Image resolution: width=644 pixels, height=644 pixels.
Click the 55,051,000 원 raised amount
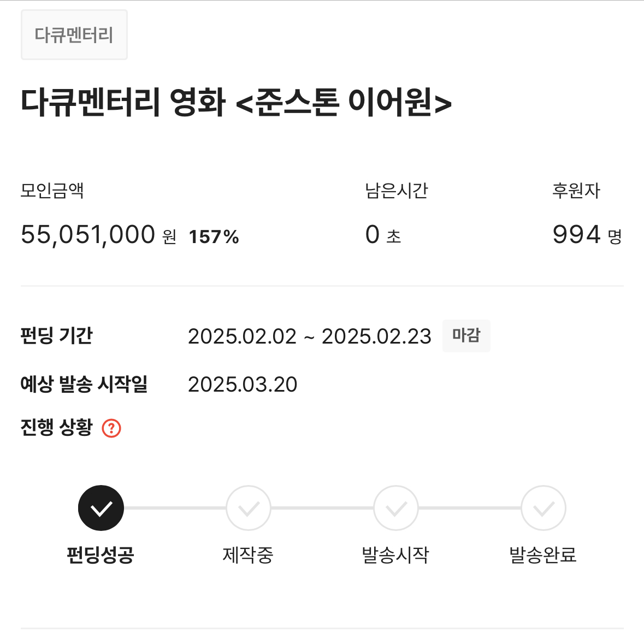point(98,235)
